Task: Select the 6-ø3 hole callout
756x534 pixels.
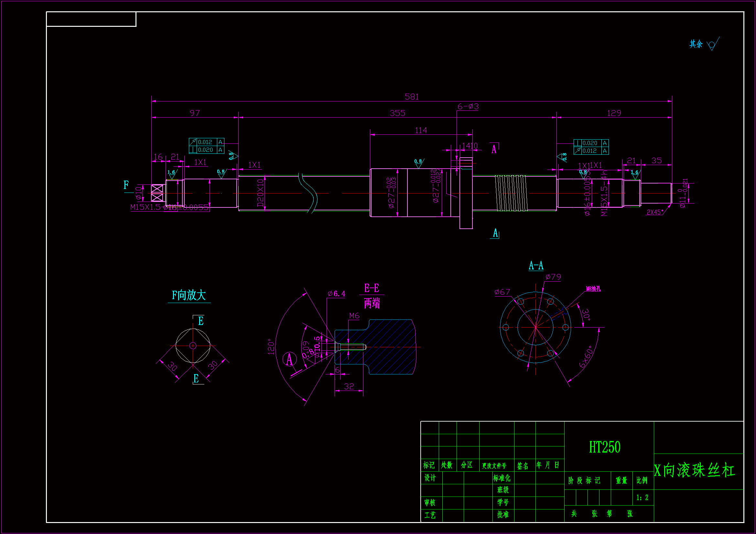Action: [x=468, y=107]
